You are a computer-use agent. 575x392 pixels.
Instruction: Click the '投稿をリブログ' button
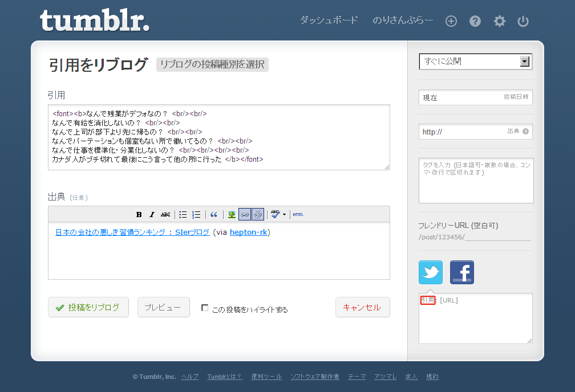88,307
